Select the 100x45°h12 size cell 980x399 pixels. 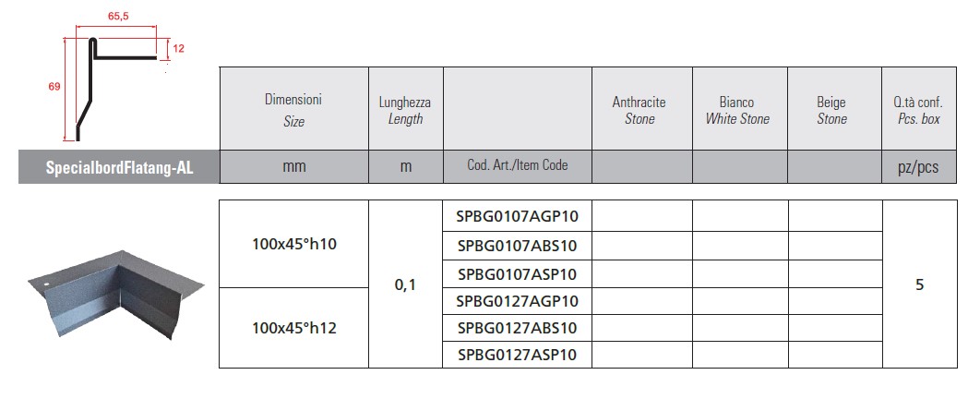[x=293, y=328]
